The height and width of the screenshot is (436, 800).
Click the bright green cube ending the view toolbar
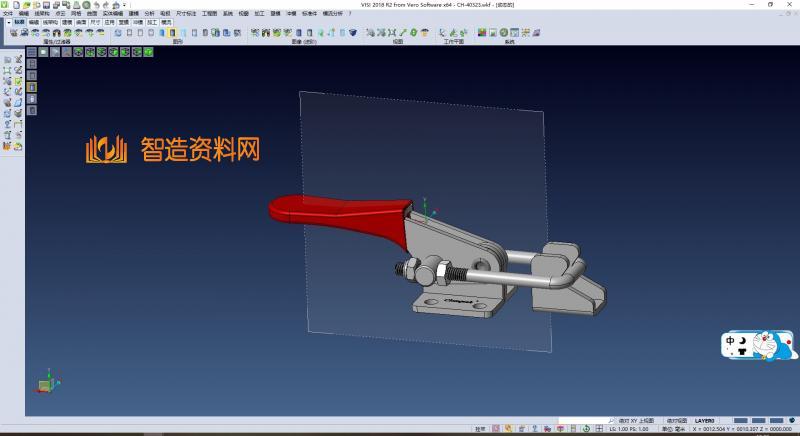pyautogui.click(x=148, y=52)
